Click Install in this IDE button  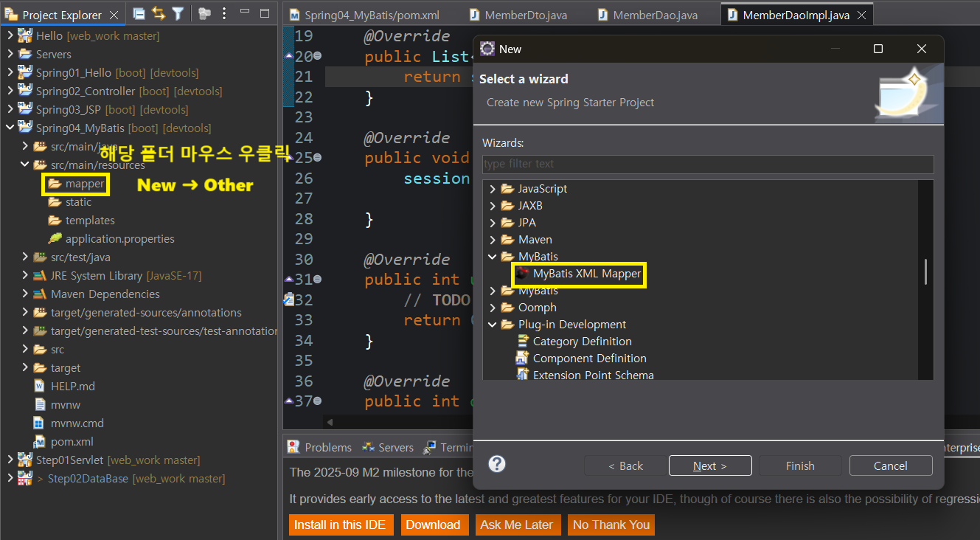pyautogui.click(x=340, y=525)
